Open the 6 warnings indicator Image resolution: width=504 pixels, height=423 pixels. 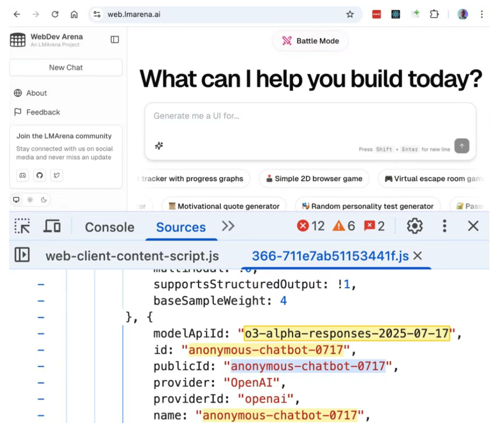click(x=343, y=226)
